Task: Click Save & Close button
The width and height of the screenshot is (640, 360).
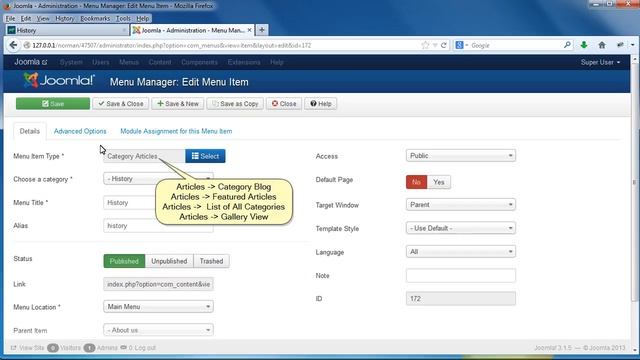Action: coord(121,104)
